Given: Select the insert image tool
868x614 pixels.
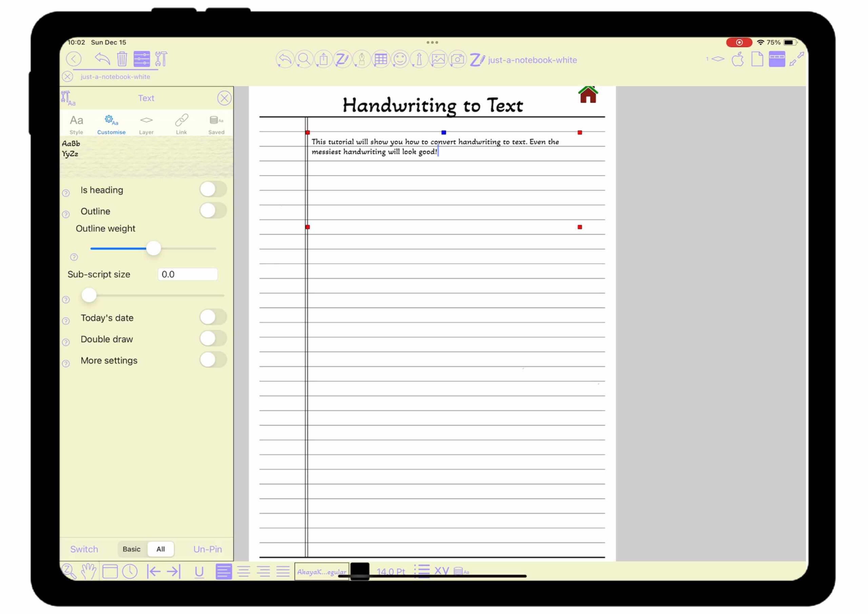Looking at the screenshot, I should point(438,59).
